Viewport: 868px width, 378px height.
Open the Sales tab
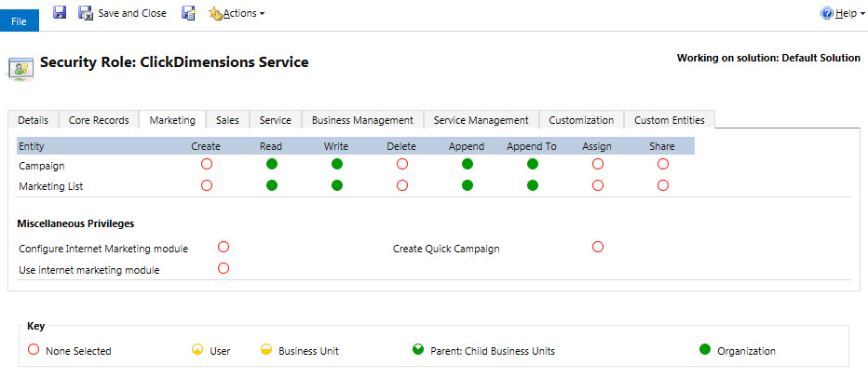click(227, 120)
